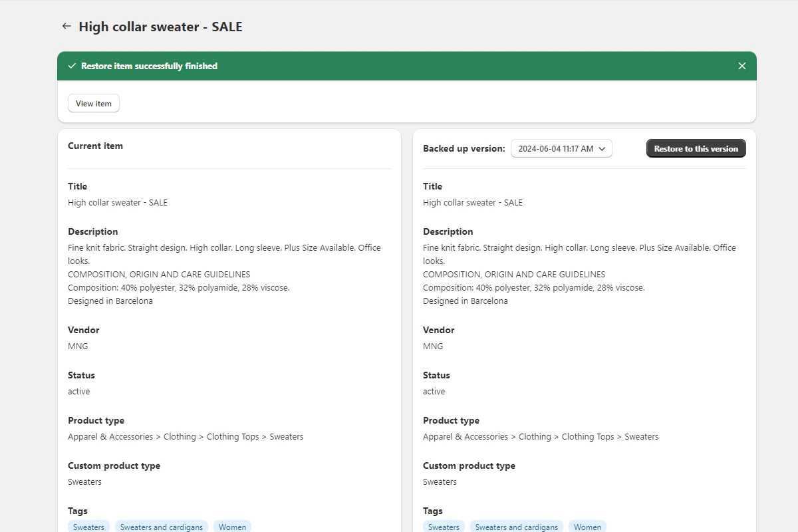
Task: Click the Current item heading
Action: pyautogui.click(x=95, y=146)
